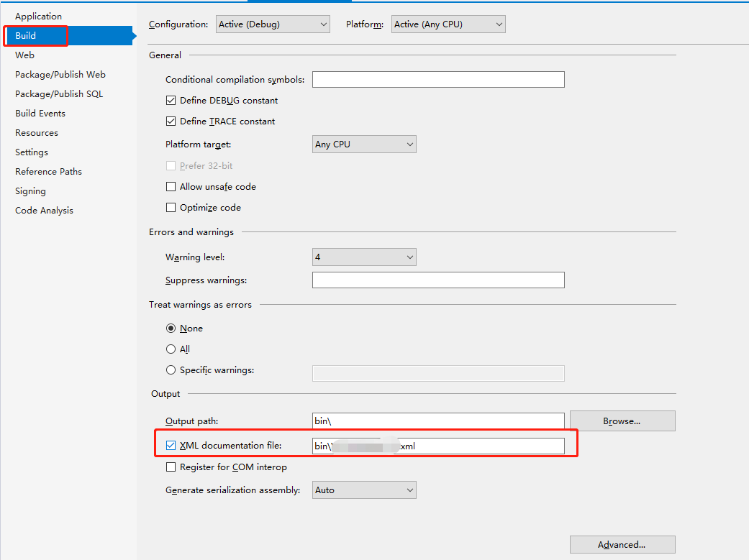The width and height of the screenshot is (749, 560).
Task: Switch to the Web tab
Action: tap(24, 55)
